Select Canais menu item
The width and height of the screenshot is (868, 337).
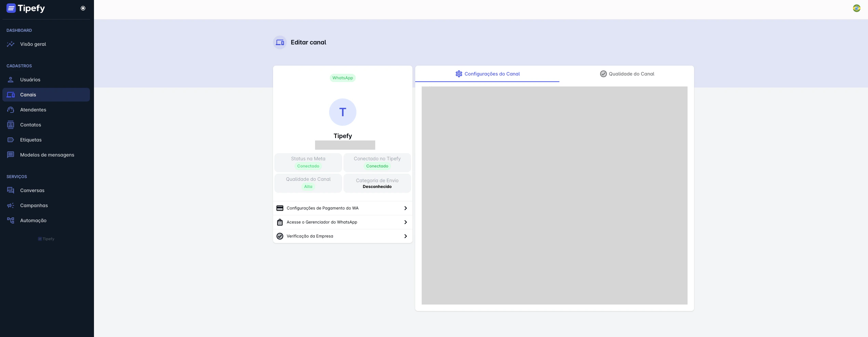46,95
